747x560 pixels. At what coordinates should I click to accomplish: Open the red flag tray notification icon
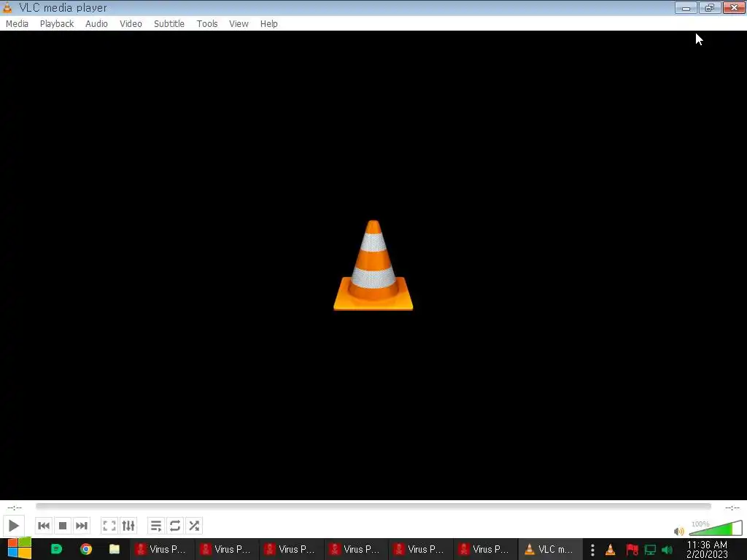click(632, 550)
